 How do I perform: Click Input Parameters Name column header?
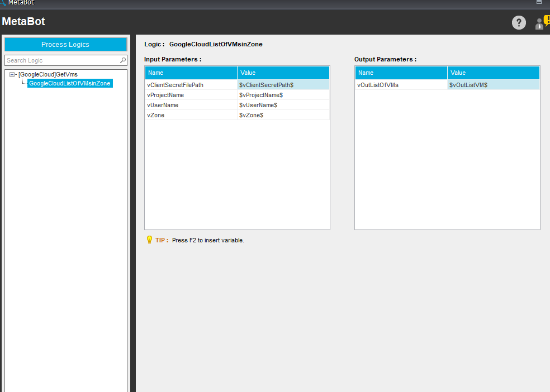191,73
